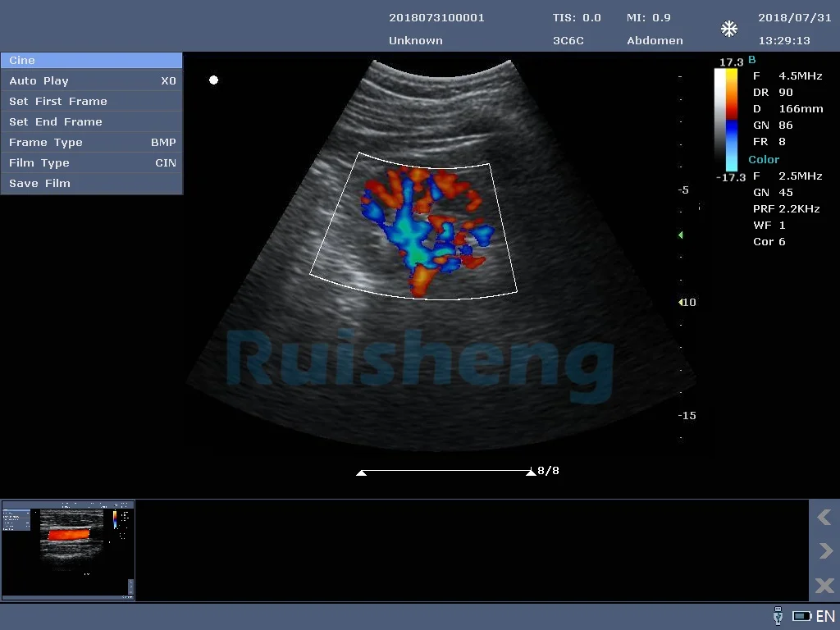Switch the EN input language indicator

825,616
